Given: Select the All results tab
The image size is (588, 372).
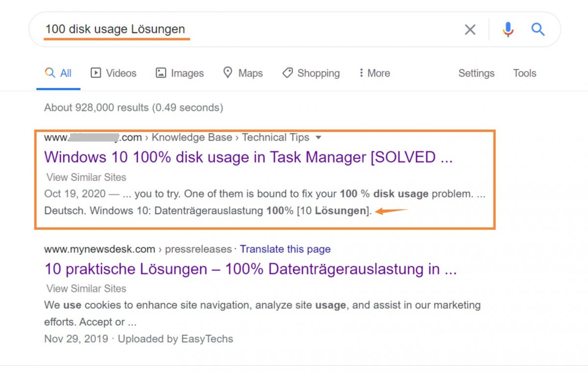Looking at the screenshot, I should 58,74.
